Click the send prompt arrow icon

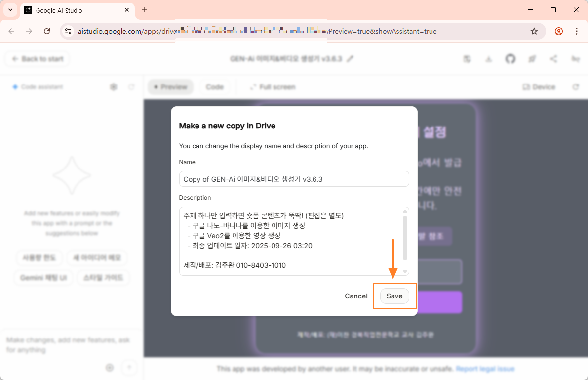(129, 367)
